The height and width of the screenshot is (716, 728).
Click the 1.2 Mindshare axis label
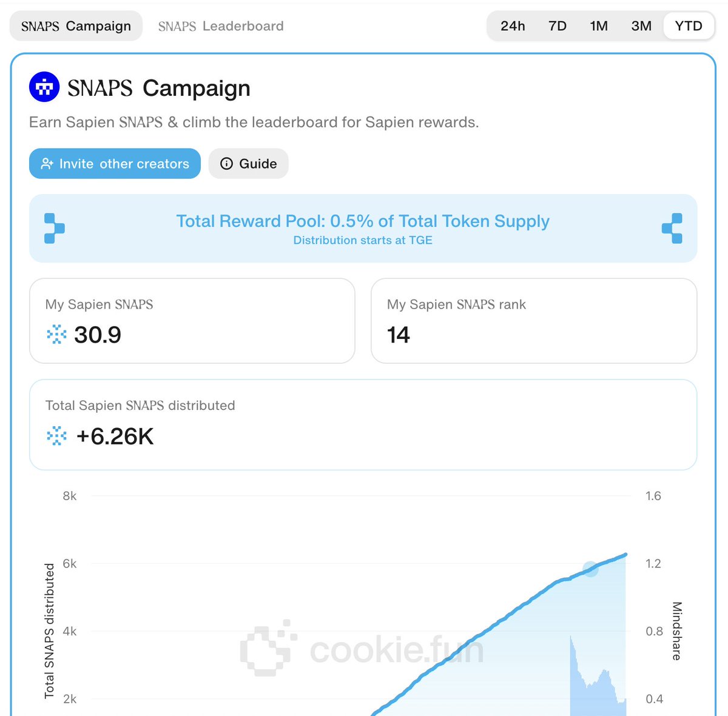click(653, 564)
